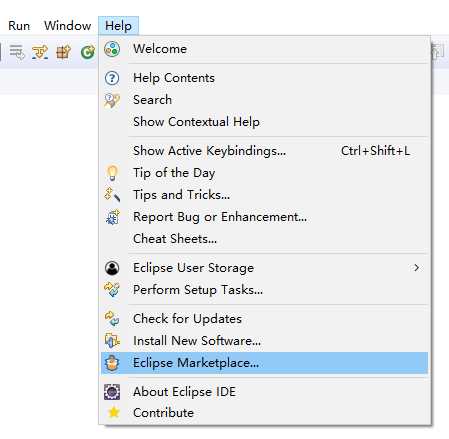Click the Ctrl+Shift+L shortcut label
Screen dimensions: 449x439
point(375,151)
